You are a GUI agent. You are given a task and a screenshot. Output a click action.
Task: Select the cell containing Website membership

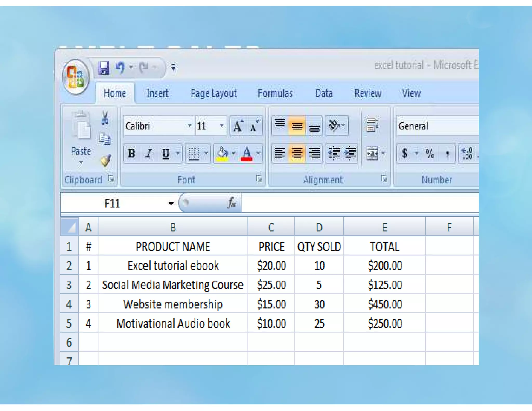[173, 304]
